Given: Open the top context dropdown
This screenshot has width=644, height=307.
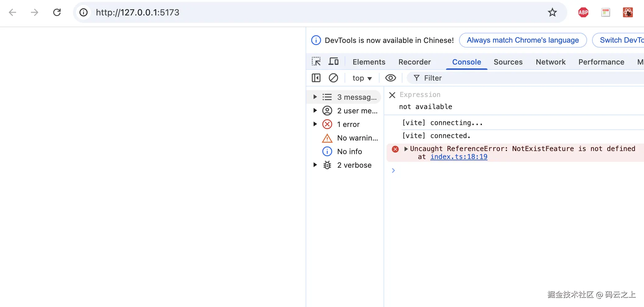Looking at the screenshot, I should pos(362,78).
